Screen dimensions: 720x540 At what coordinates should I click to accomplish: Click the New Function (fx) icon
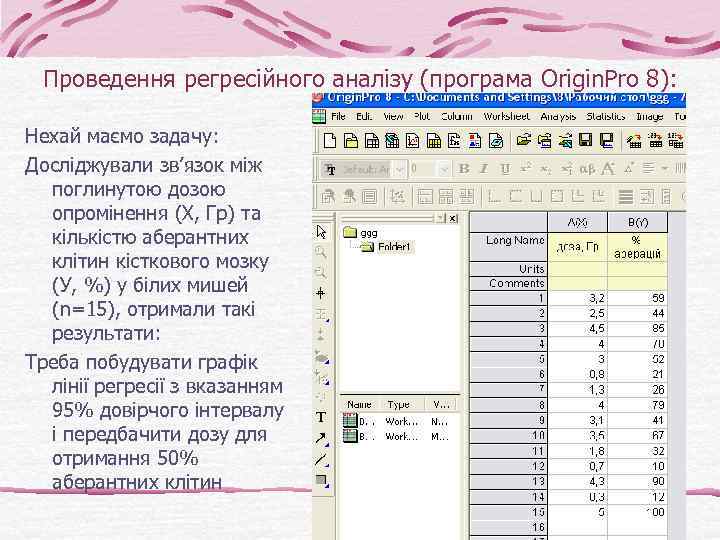point(454,141)
